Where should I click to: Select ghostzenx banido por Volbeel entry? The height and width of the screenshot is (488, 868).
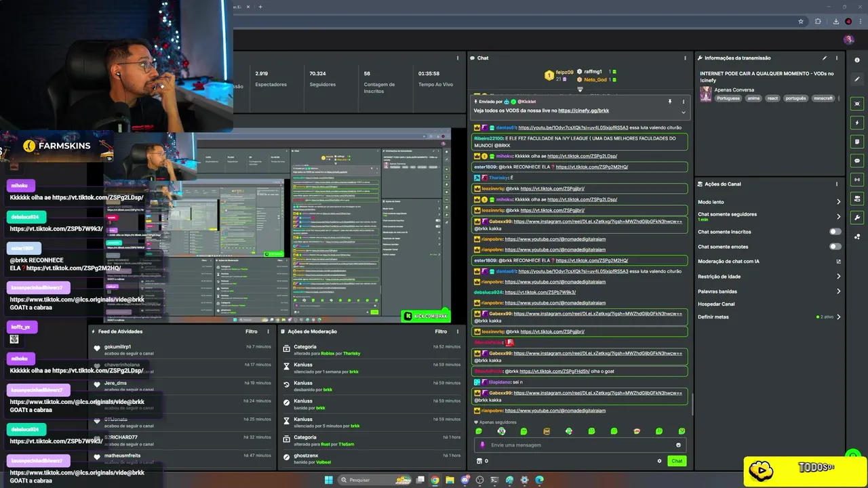372,459
